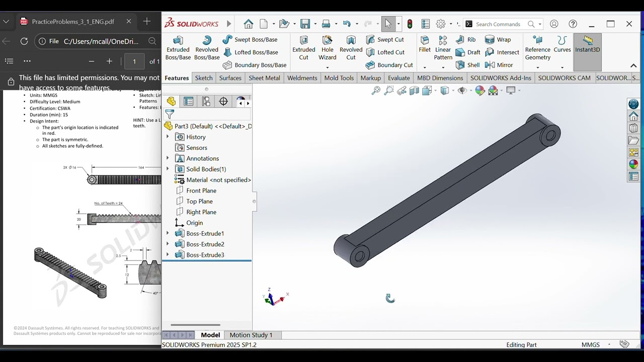
Task: Expand the Annotations tree node
Action: [168, 158]
